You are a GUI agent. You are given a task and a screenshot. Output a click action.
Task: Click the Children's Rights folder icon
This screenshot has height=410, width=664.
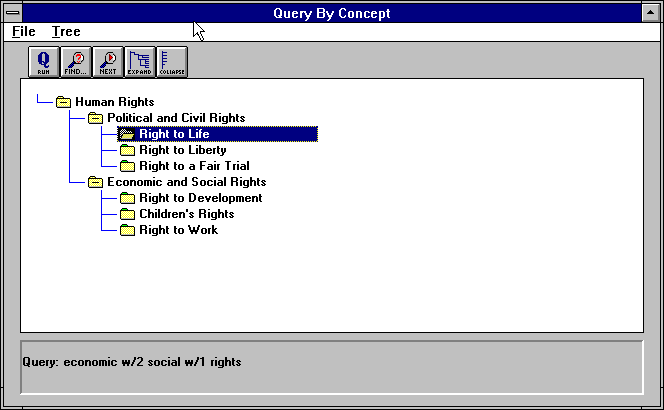127,214
